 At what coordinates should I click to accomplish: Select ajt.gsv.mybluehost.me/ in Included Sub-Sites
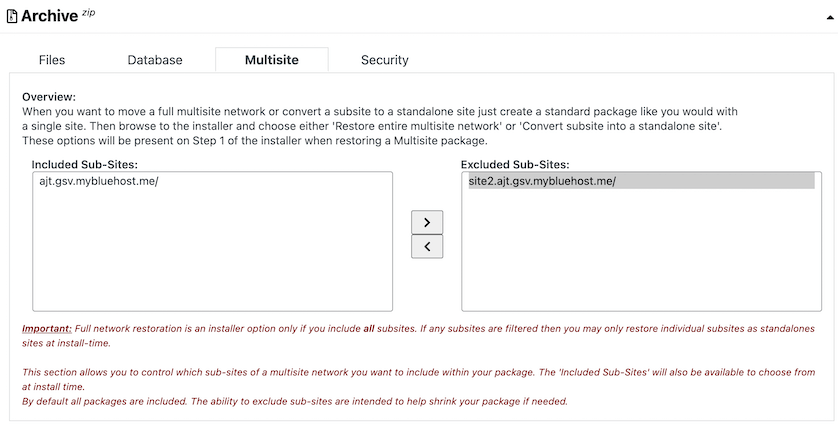coord(99,181)
